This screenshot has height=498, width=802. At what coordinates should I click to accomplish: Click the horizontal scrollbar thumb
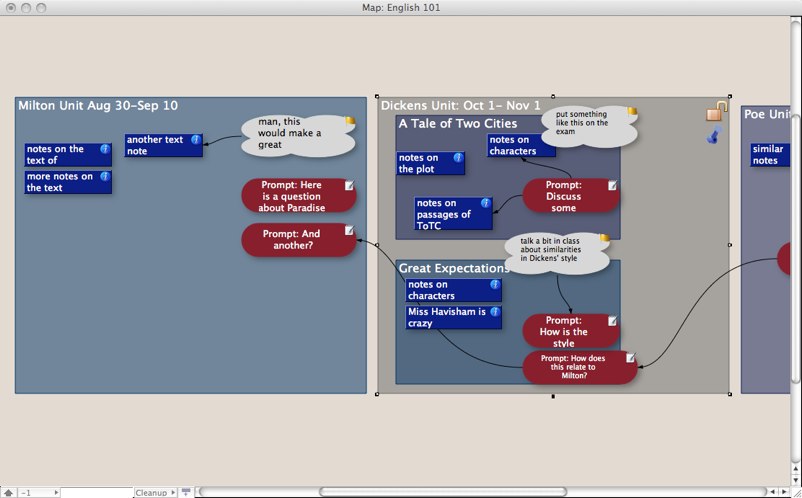(x=442, y=492)
